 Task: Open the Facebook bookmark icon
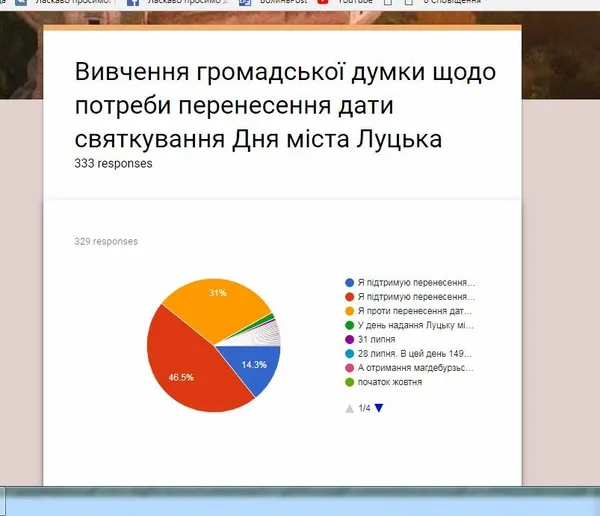133,2
